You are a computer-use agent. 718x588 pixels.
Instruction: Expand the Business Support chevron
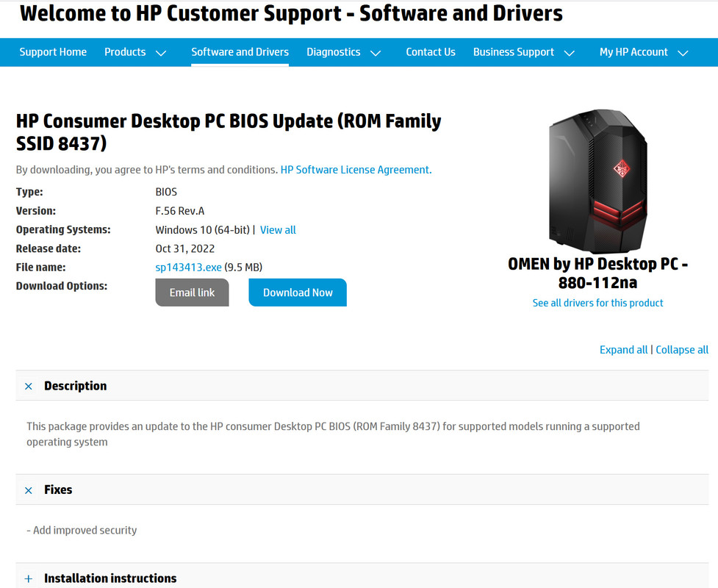click(569, 53)
